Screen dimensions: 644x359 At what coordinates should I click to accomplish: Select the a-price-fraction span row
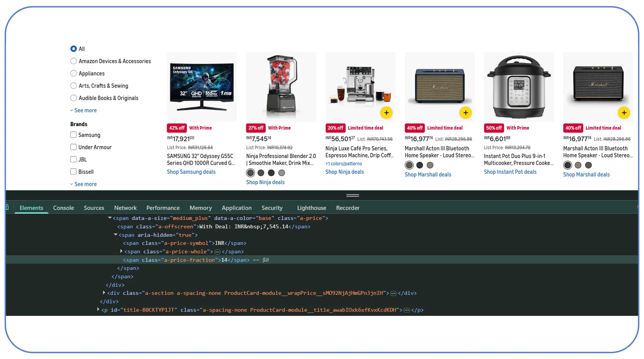[x=322, y=260]
